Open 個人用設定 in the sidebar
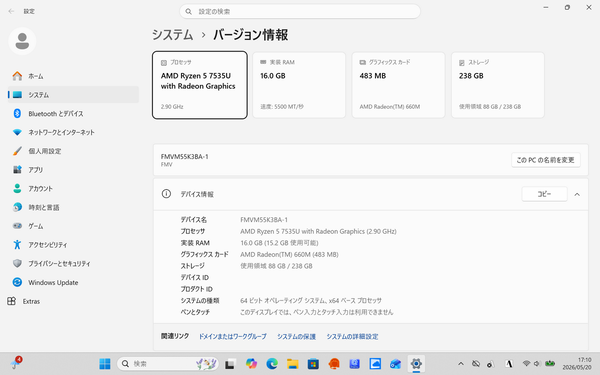The width and height of the screenshot is (600, 375). pos(73,151)
